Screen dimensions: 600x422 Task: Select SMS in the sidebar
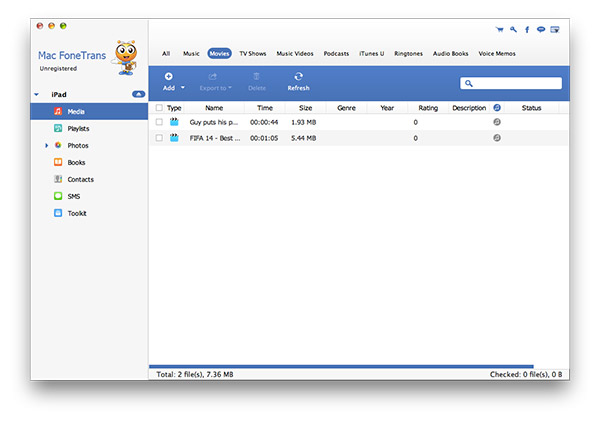click(x=74, y=196)
